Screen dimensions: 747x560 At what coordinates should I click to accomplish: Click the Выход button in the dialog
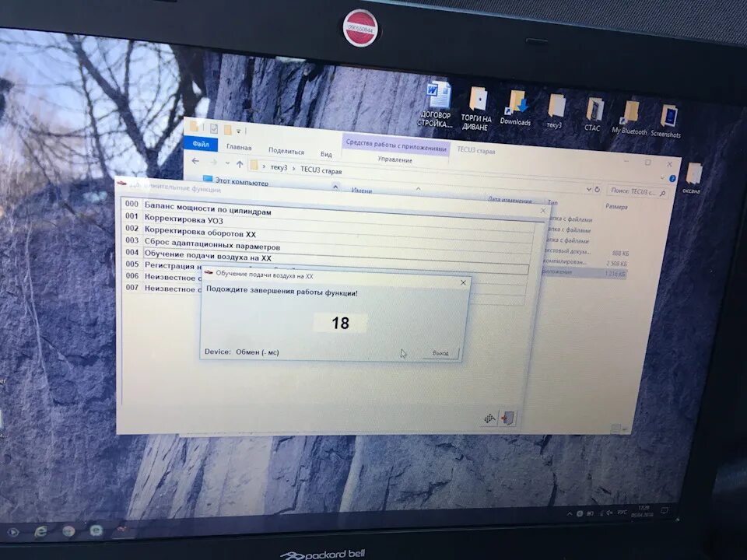point(440,353)
